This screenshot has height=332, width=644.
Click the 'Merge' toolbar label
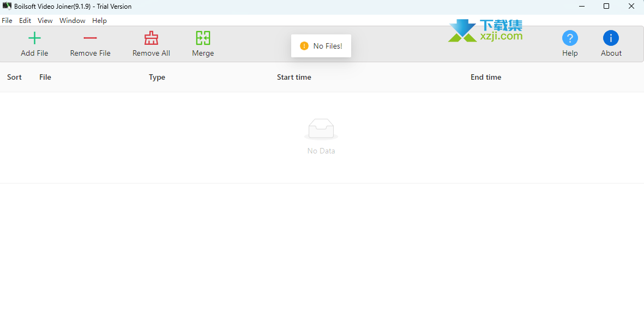coord(203,54)
